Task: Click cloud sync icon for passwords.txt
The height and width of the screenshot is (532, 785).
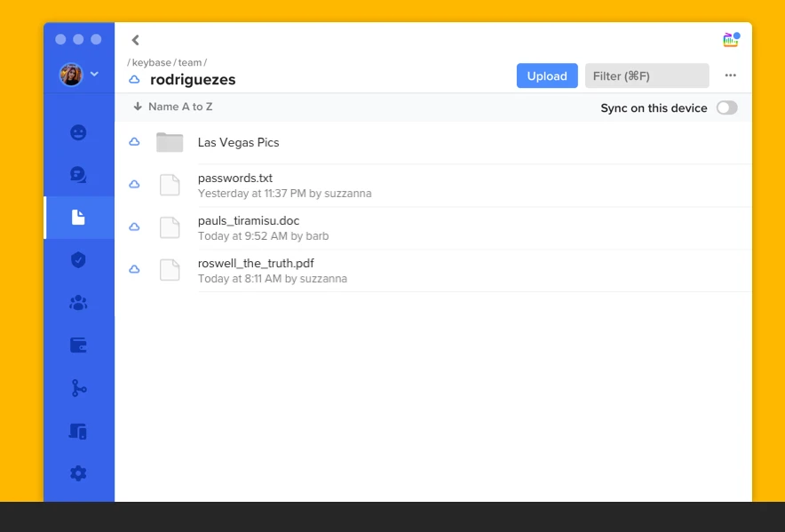Action: point(134,185)
